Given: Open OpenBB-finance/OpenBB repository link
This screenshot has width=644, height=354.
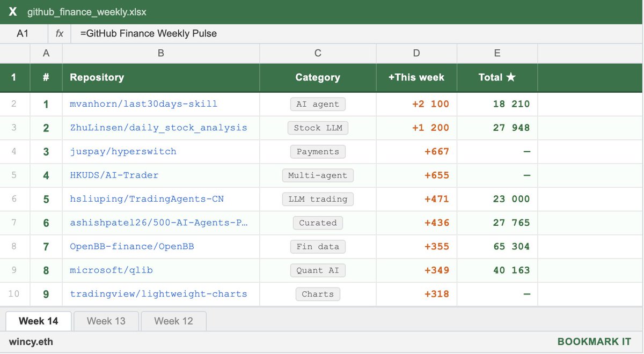Looking at the screenshot, I should pyautogui.click(x=132, y=246).
